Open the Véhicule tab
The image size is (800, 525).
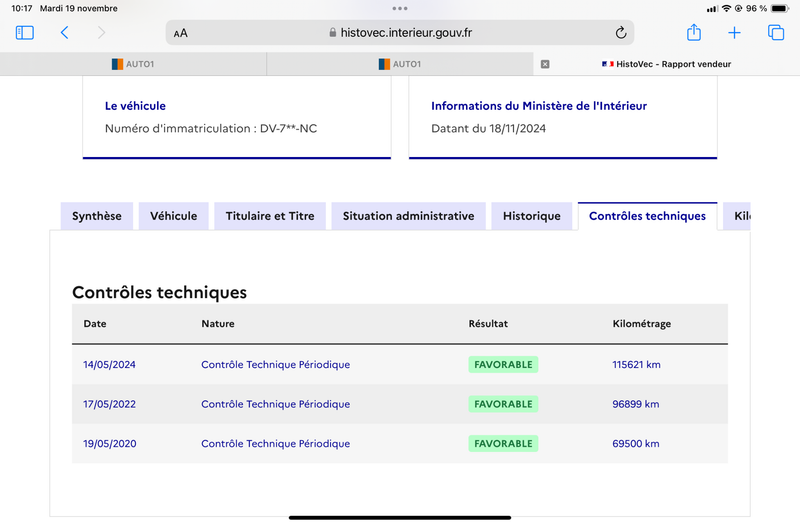click(173, 216)
